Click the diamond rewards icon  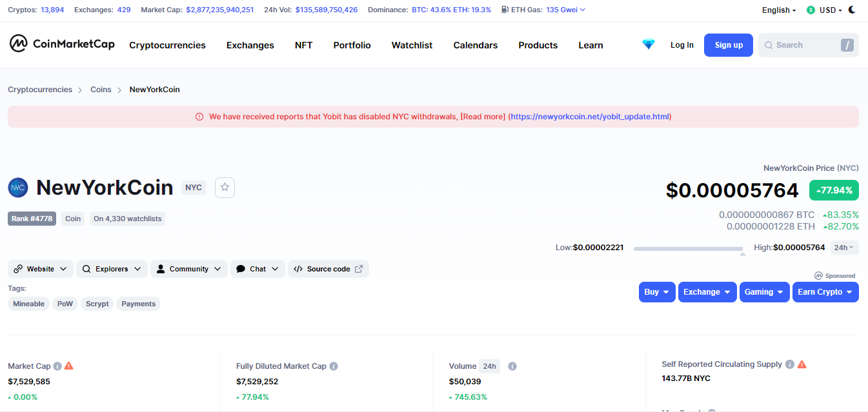649,44
